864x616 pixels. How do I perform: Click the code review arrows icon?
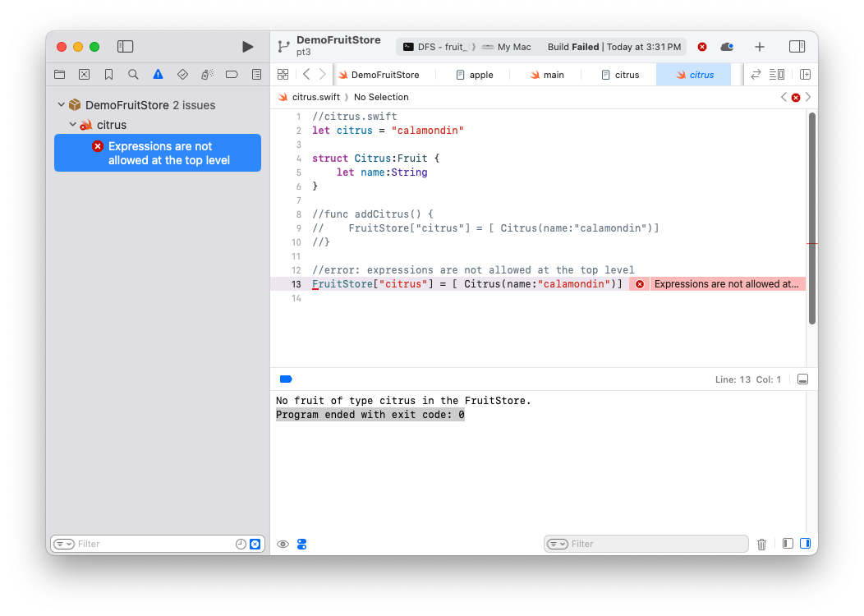tap(756, 75)
